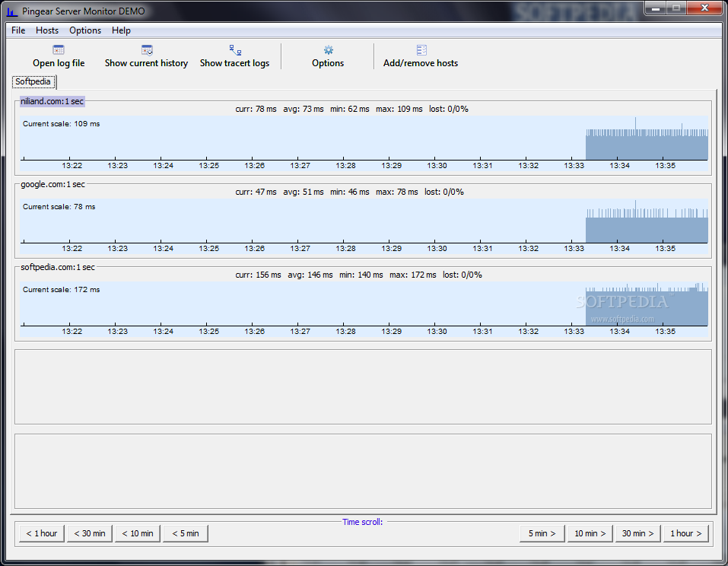Click the 30 min > button
Viewport: 728px width, 566px height.
[x=637, y=533]
